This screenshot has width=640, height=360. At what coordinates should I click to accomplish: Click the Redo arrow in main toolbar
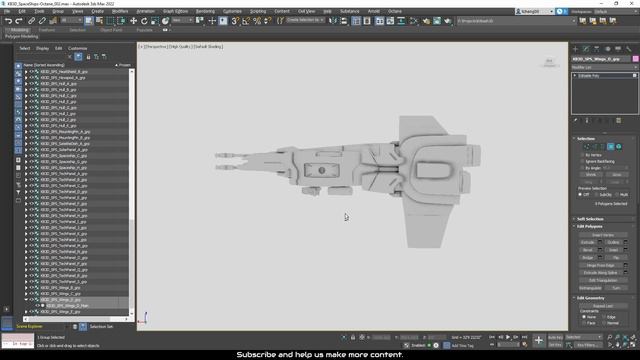pyautogui.click(x=18, y=21)
